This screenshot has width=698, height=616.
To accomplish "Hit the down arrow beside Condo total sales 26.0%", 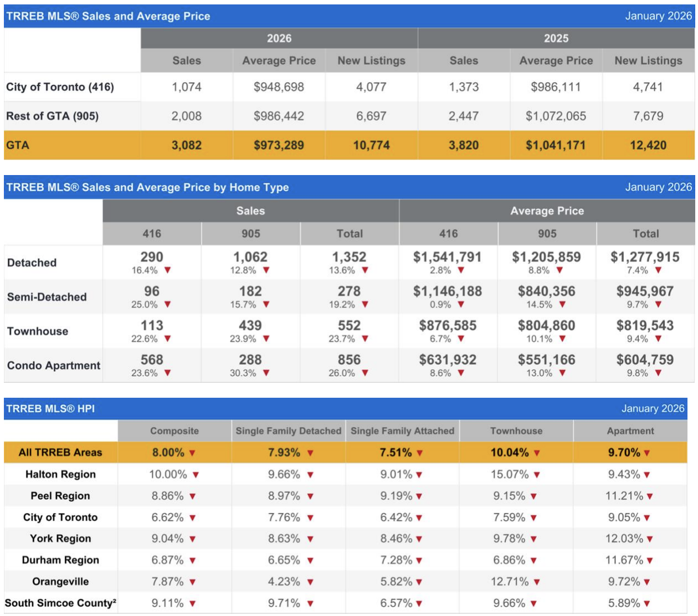I will (365, 373).
